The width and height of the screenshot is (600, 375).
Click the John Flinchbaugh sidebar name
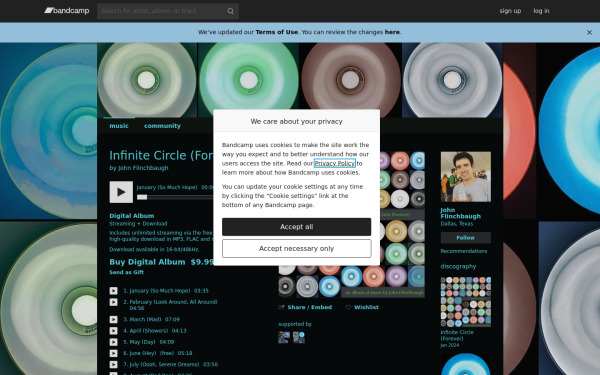(x=461, y=213)
